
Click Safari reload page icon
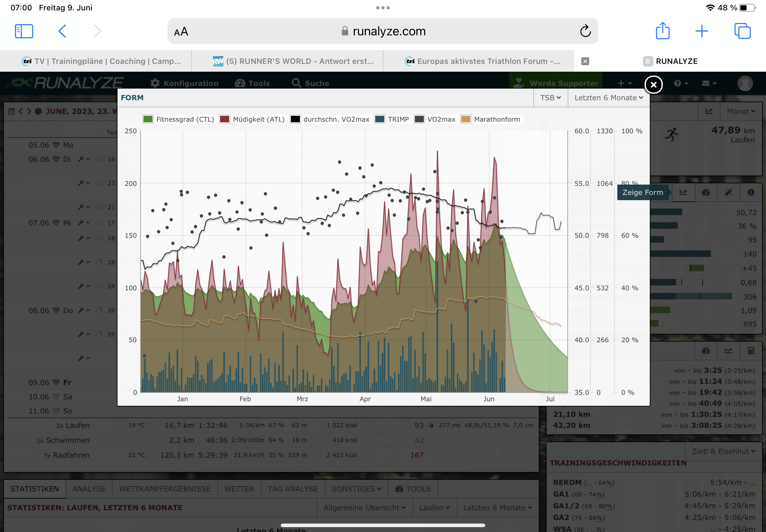(585, 31)
